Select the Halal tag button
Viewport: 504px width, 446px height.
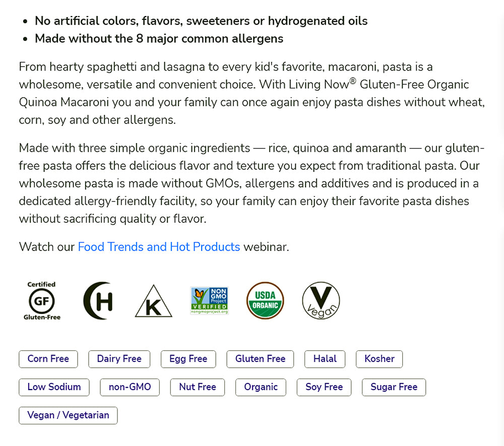point(325,359)
